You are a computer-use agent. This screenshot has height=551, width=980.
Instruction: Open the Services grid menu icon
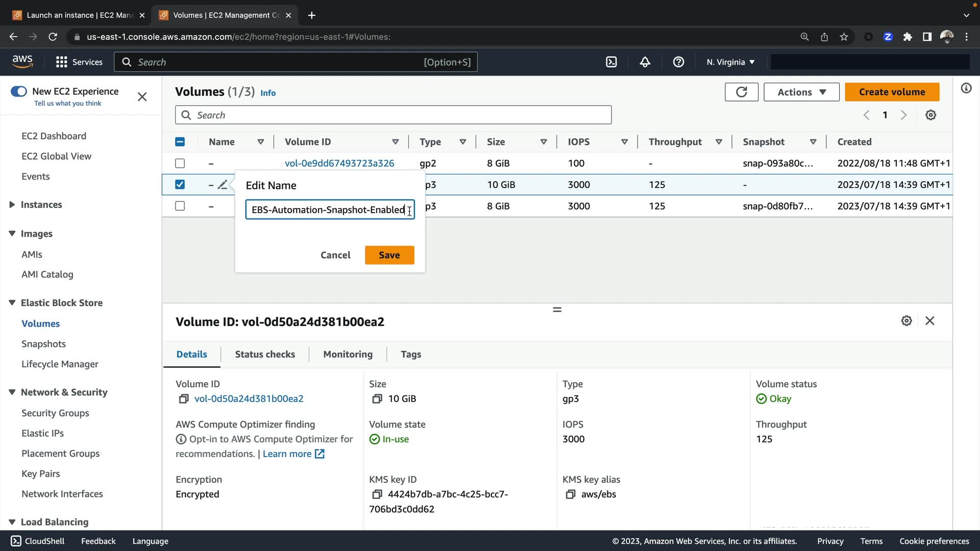[62, 62]
